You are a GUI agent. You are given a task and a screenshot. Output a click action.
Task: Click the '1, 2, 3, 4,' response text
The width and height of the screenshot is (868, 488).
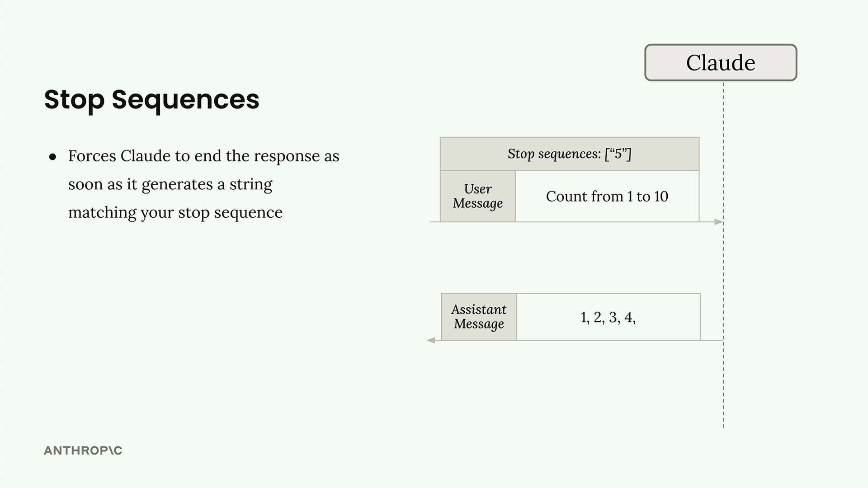click(x=608, y=318)
